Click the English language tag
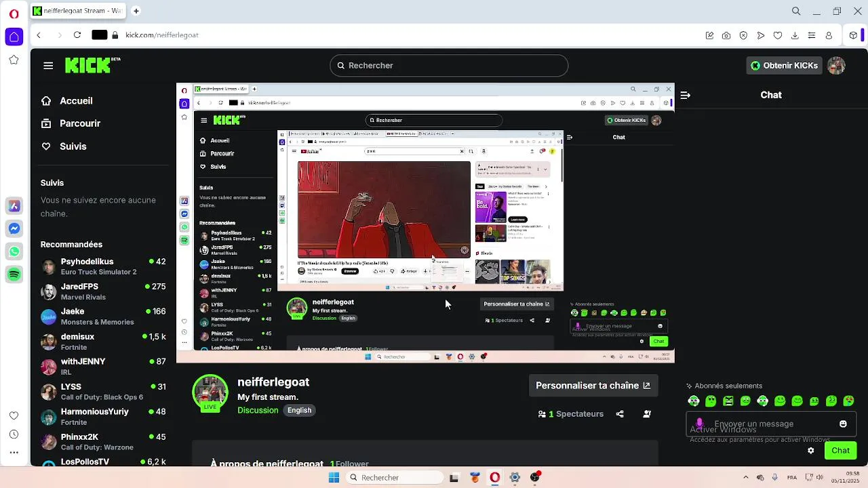This screenshot has width=868, height=488. tap(299, 411)
